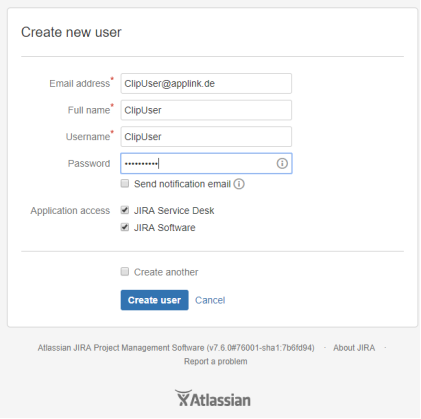Uncheck the JIRA Software checkbox

coord(125,227)
